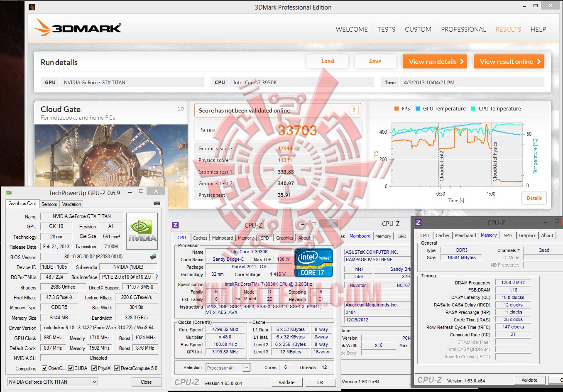Click the Physics score value 11311
This screenshot has width=563, height=392.
coord(285,160)
